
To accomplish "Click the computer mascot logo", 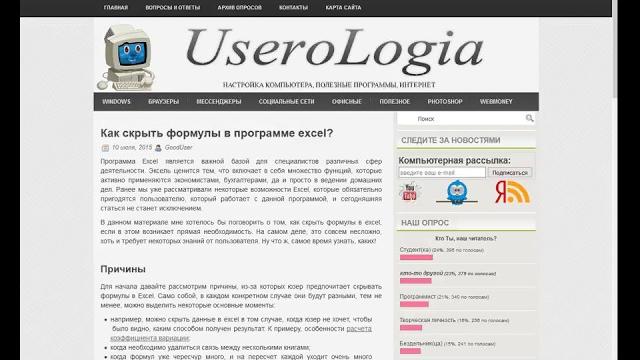I will tap(127, 57).
